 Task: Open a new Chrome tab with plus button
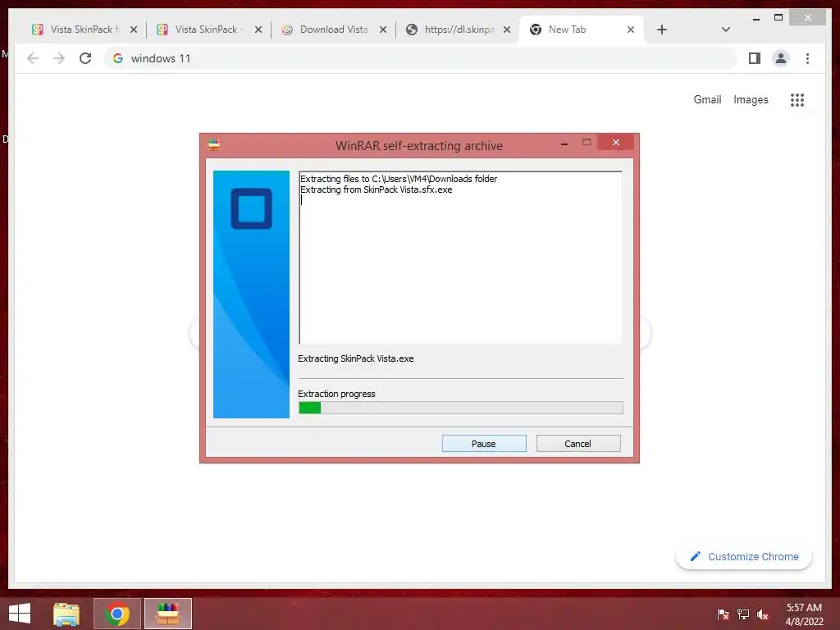point(662,30)
